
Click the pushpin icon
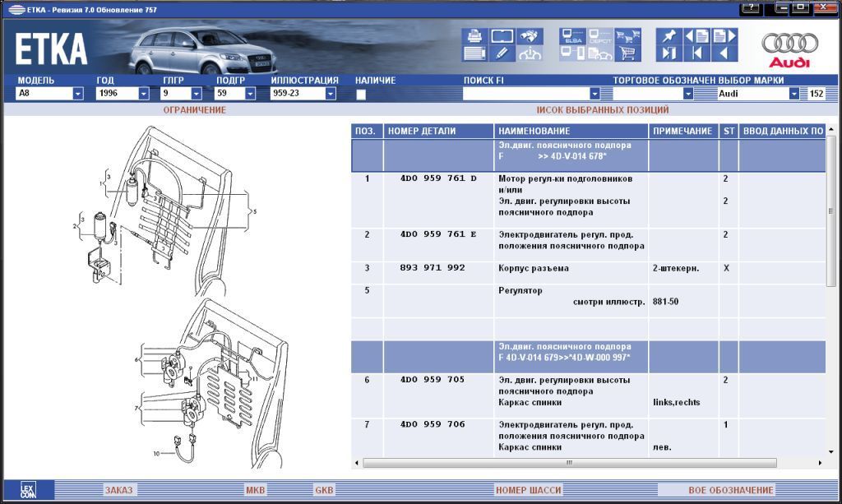click(x=669, y=36)
